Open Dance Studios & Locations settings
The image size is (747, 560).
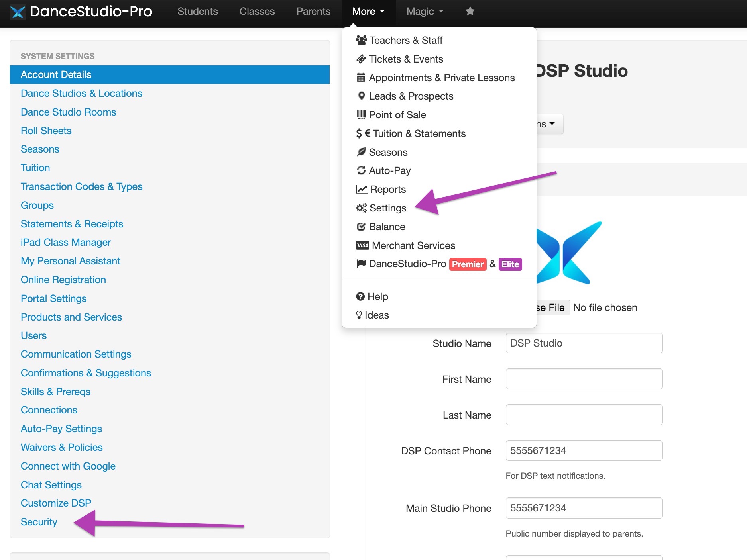81,93
